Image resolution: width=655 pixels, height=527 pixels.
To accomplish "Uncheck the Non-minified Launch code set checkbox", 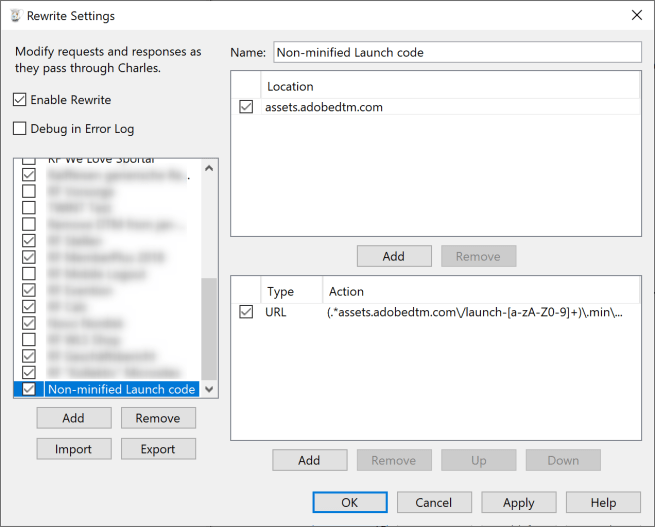I will coord(29,389).
